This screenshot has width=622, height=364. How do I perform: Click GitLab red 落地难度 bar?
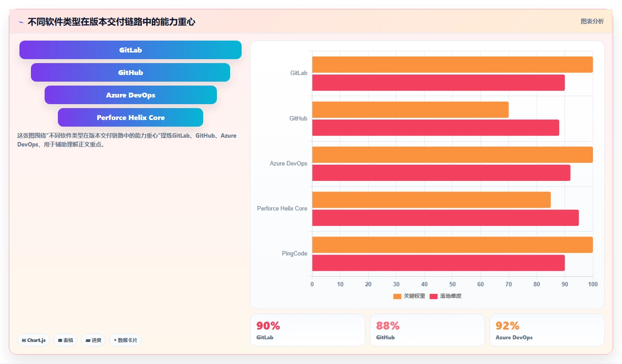pos(438,83)
